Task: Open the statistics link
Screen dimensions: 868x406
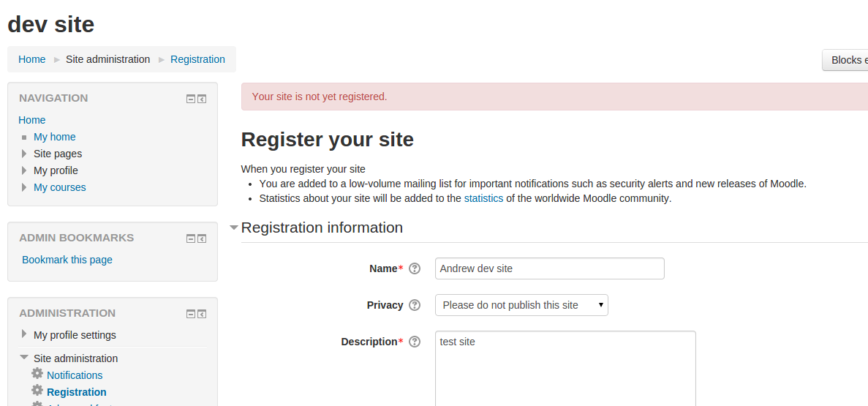Action: point(483,198)
